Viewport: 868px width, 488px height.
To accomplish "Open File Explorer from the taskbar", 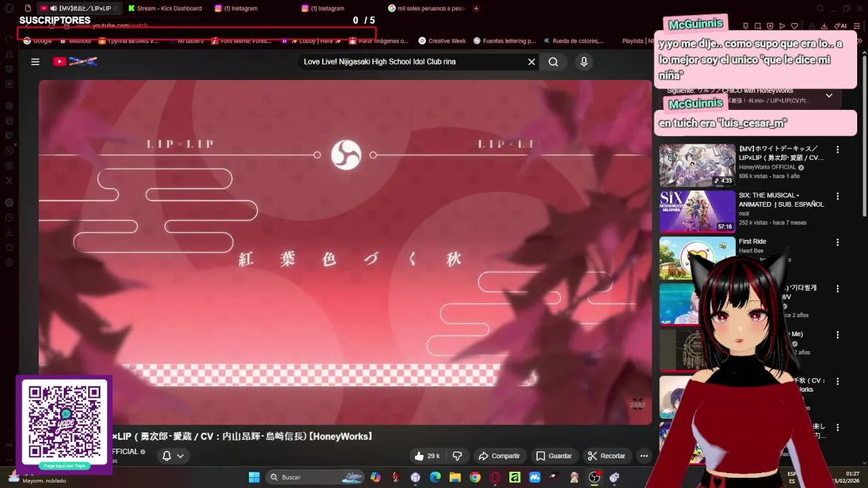I will [455, 477].
